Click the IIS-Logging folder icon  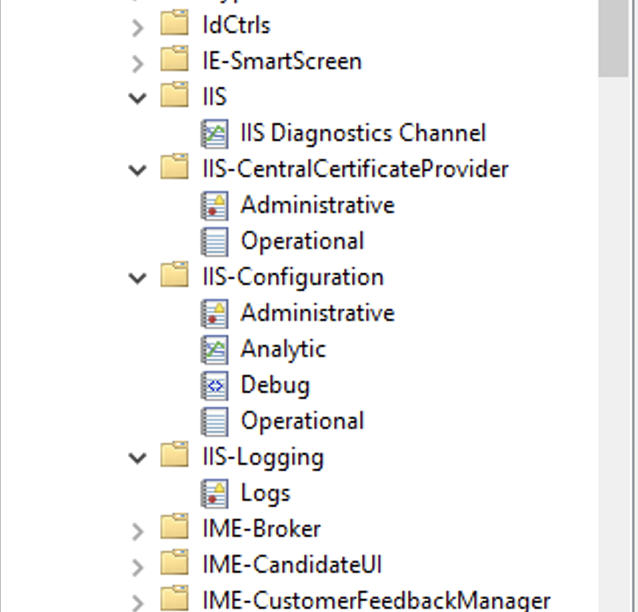[175, 455]
